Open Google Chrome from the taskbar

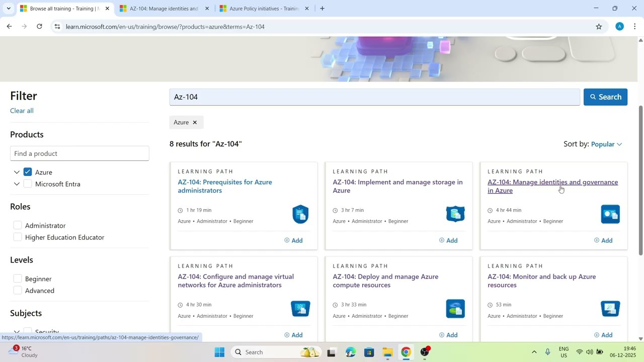point(406,352)
